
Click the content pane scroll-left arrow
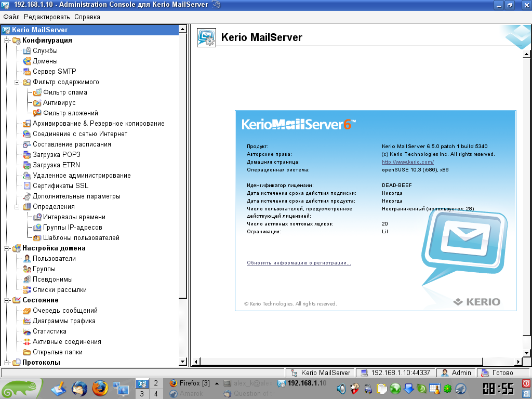click(x=196, y=362)
